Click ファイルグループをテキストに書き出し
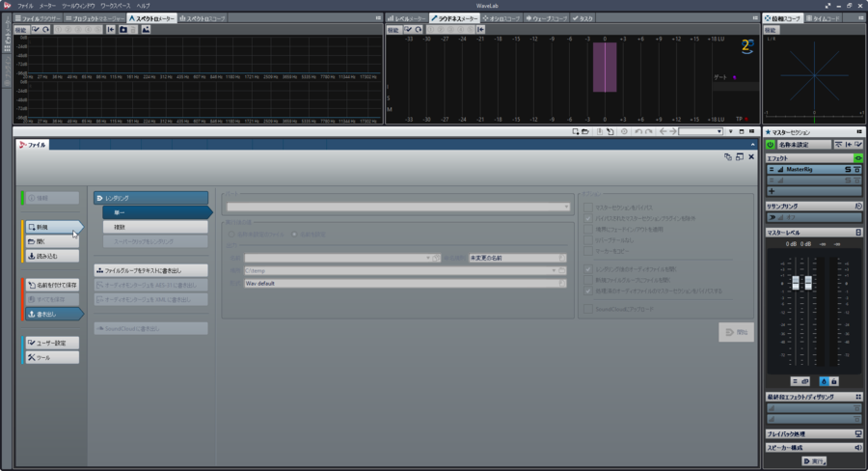This screenshot has height=471, width=868. coord(151,270)
